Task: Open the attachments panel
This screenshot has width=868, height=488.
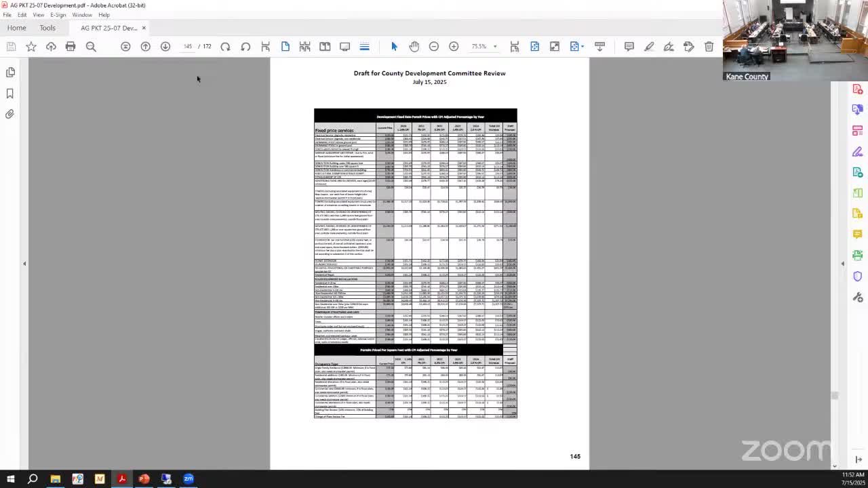Action: [x=10, y=115]
